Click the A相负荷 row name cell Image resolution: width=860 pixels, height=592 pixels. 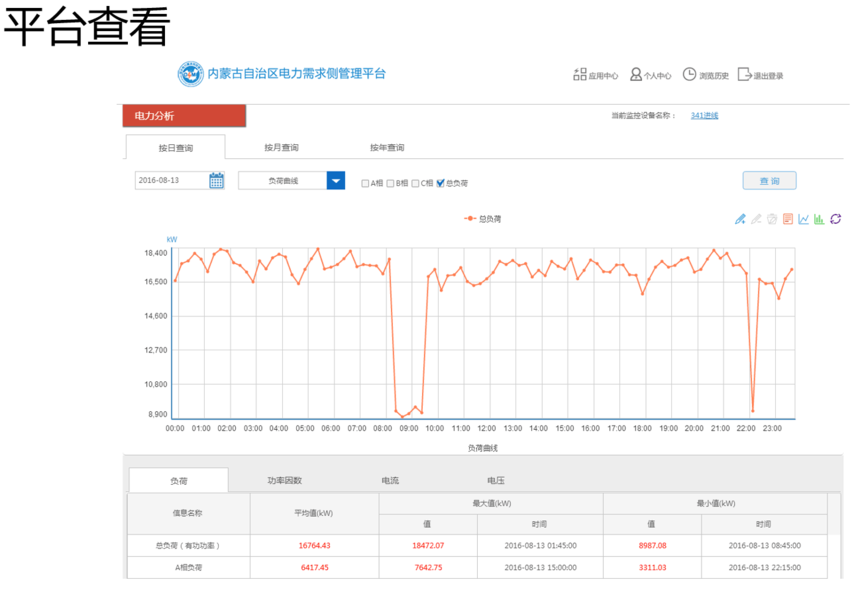188,567
